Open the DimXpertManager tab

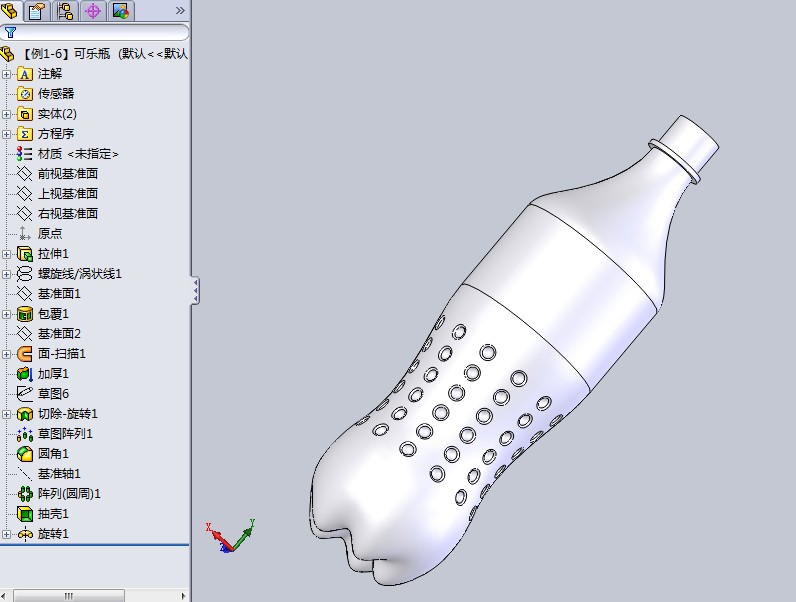93,11
